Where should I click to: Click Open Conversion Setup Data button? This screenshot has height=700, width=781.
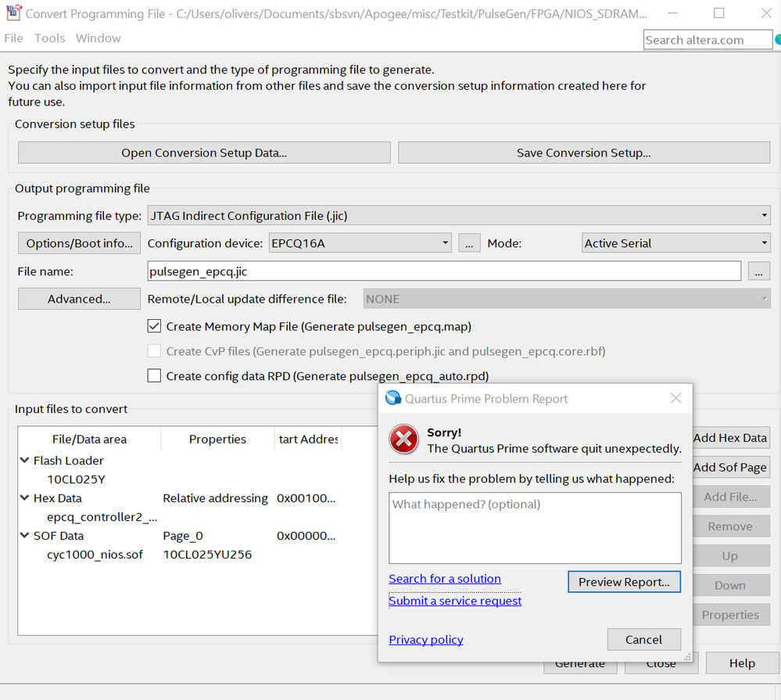pyautogui.click(x=204, y=153)
